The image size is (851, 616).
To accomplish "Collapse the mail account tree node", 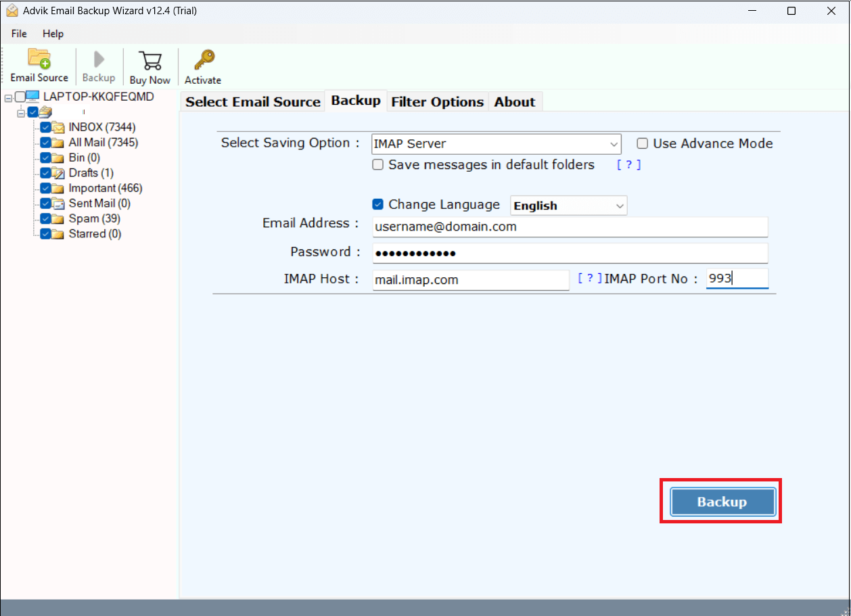I will click(x=21, y=112).
